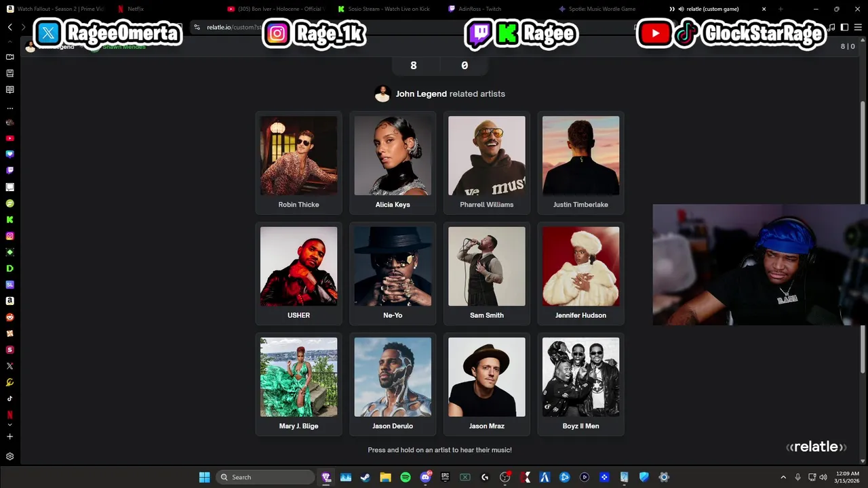
Task: Click the microphone tray icon
Action: tap(798, 477)
